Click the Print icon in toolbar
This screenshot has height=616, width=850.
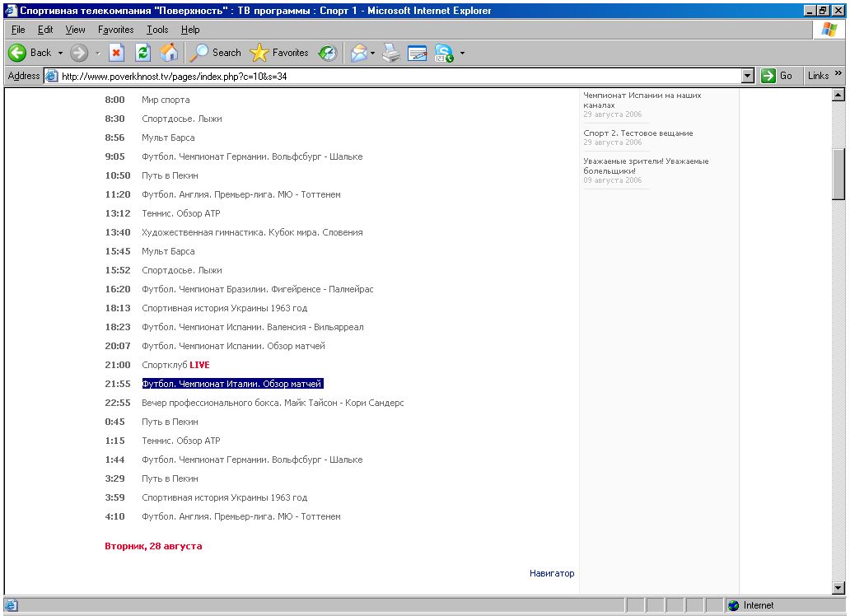point(391,53)
